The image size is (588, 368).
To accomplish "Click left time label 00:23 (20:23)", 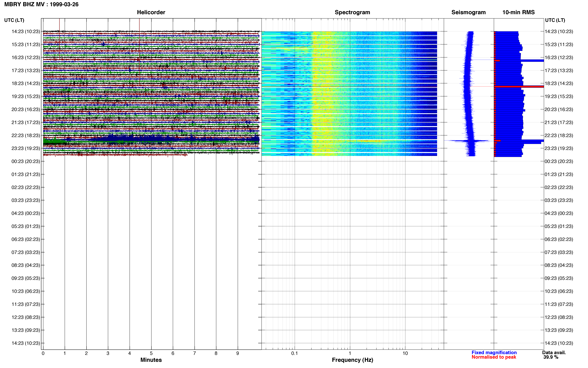I will click(x=26, y=161).
